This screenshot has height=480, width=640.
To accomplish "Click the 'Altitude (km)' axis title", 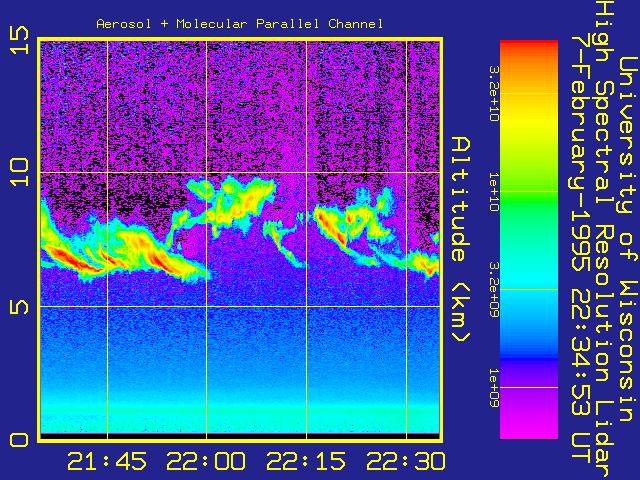I will pos(461,240).
